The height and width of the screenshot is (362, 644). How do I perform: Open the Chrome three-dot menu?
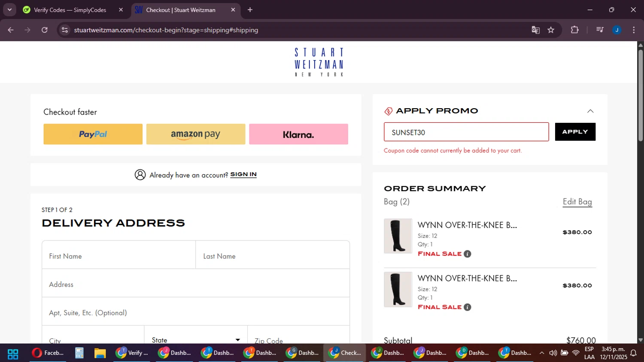[634, 30]
